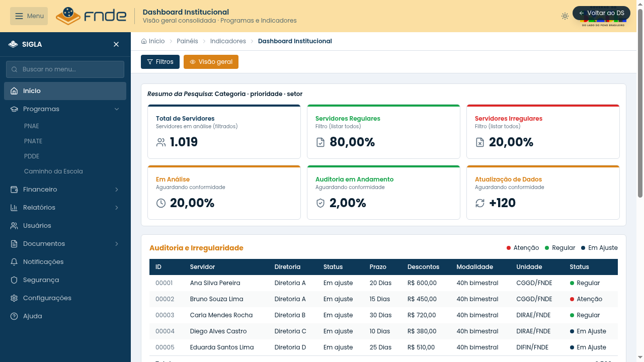Click the file-check icon in Servidores Regulares

(320, 142)
